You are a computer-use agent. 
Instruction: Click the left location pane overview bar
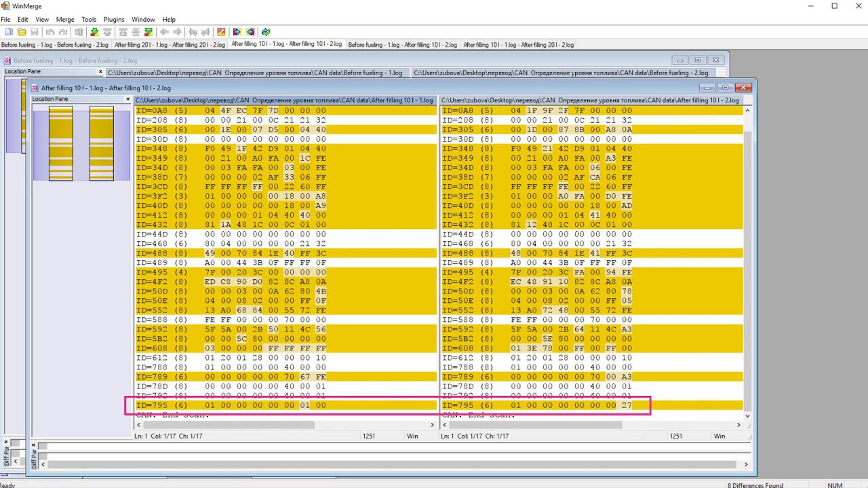click(61, 143)
